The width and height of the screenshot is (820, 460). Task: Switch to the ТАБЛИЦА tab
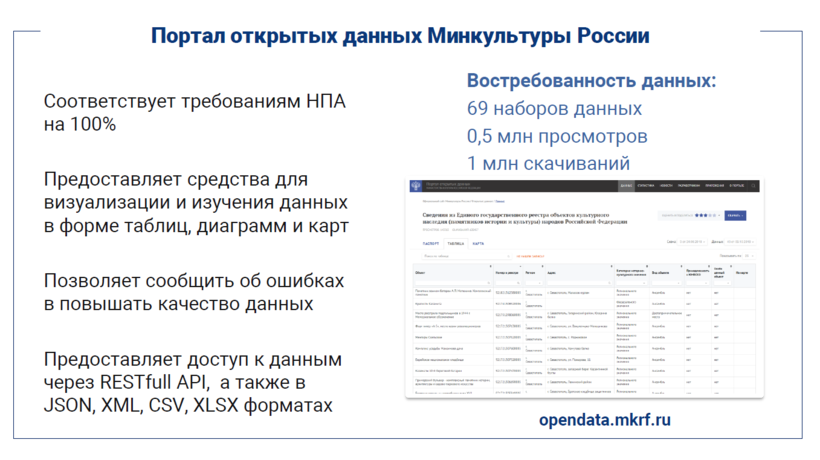453,242
